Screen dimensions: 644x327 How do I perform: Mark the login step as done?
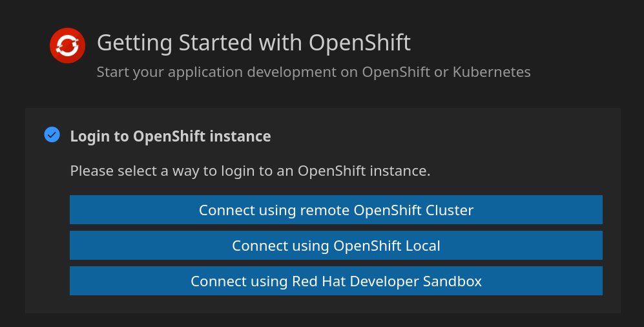click(52, 135)
